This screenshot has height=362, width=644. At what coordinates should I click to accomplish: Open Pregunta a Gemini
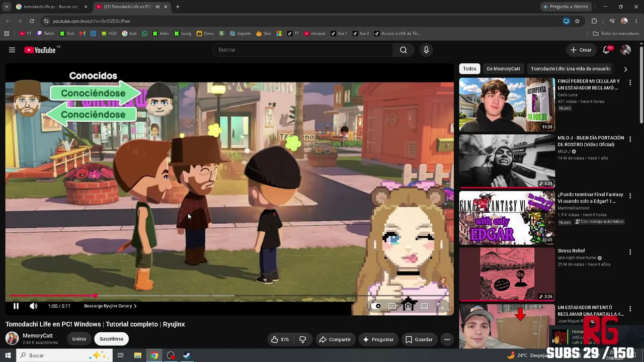565,7
